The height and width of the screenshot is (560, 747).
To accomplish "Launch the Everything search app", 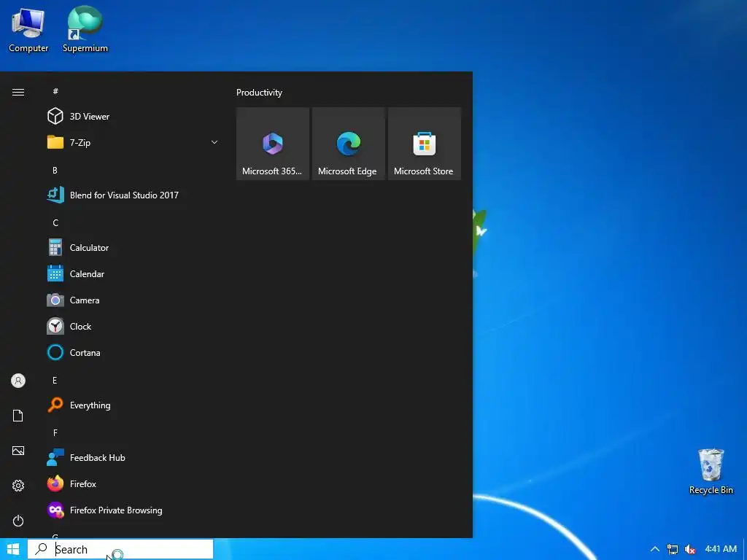I will pyautogui.click(x=131, y=405).
